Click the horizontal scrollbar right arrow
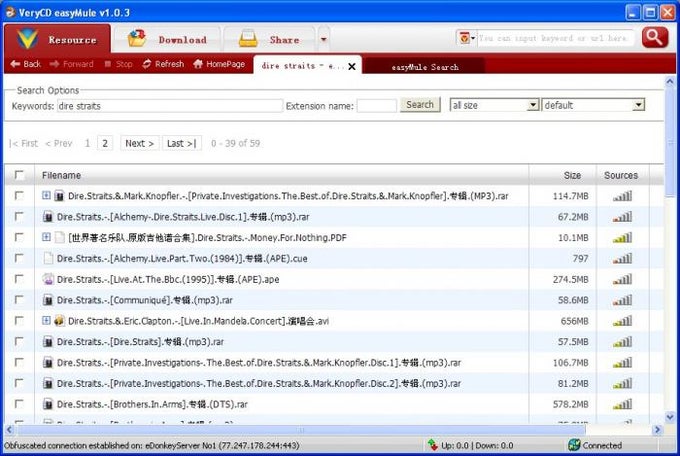The height and width of the screenshot is (456, 680). point(657,430)
